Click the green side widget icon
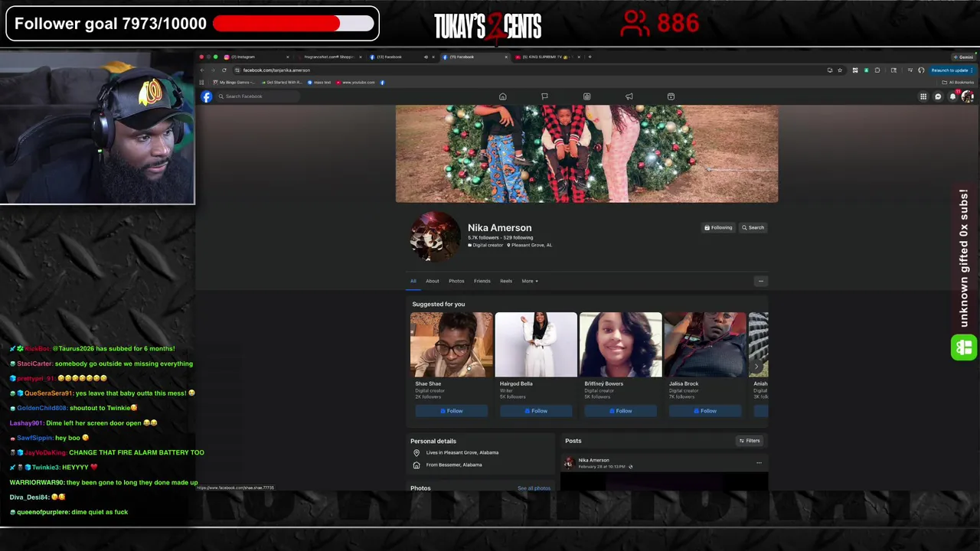This screenshot has width=980, height=551. tap(964, 348)
